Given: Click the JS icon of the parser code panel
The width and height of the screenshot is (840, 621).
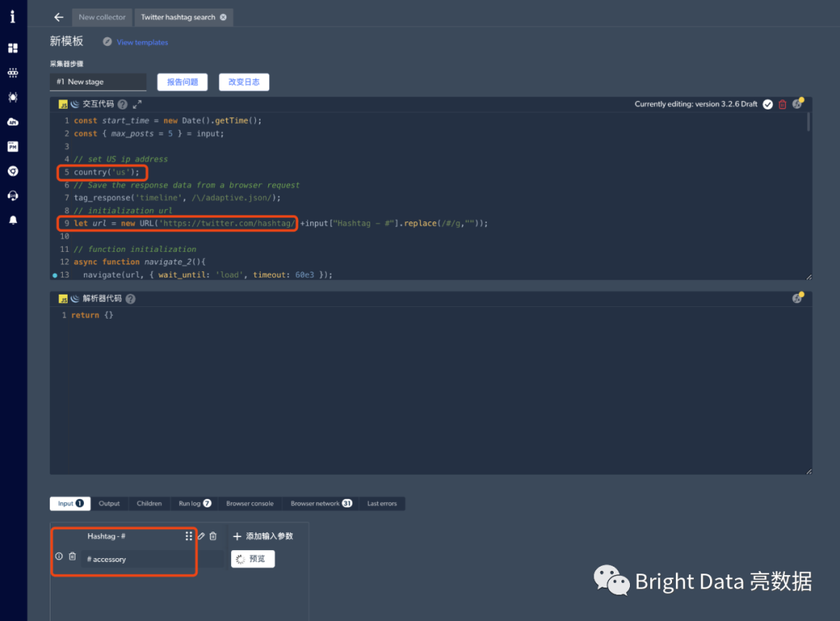Looking at the screenshot, I should coord(63,298).
